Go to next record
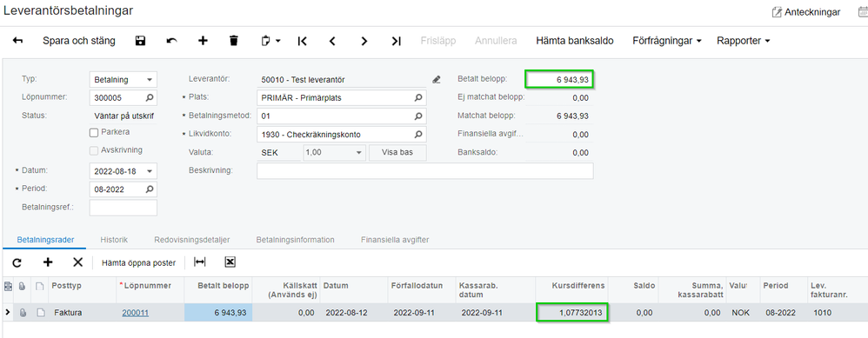The image size is (868, 338). (364, 41)
